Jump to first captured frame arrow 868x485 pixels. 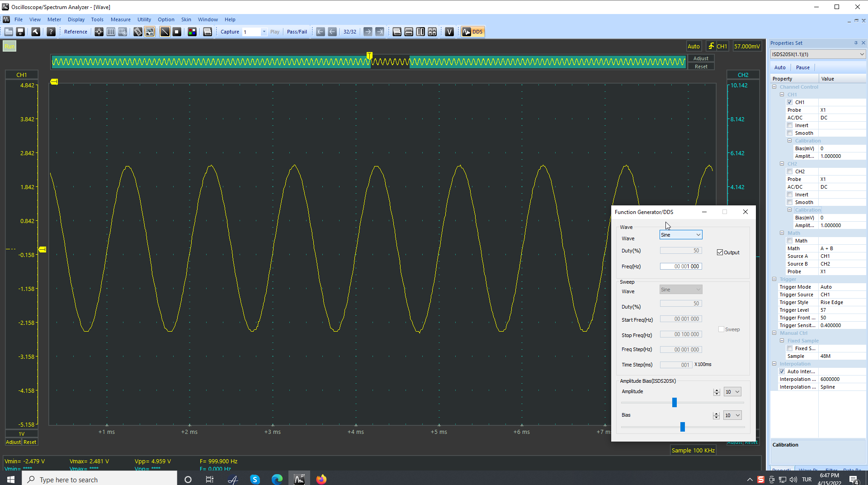point(321,32)
